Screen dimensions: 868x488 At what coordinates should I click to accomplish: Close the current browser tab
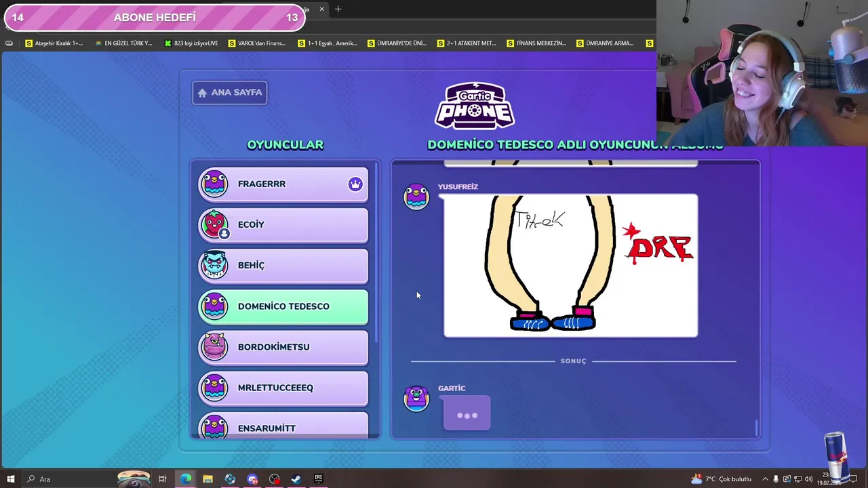[x=321, y=9]
